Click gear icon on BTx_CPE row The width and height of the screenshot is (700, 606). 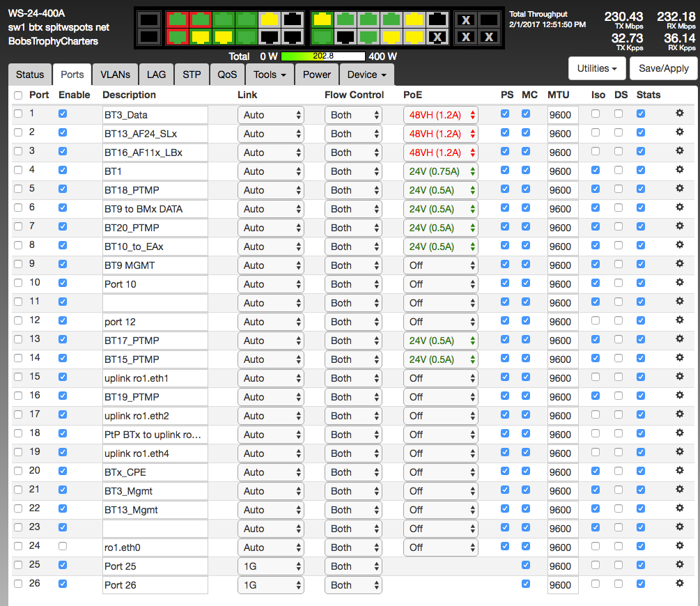pyautogui.click(x=680, y=471)
